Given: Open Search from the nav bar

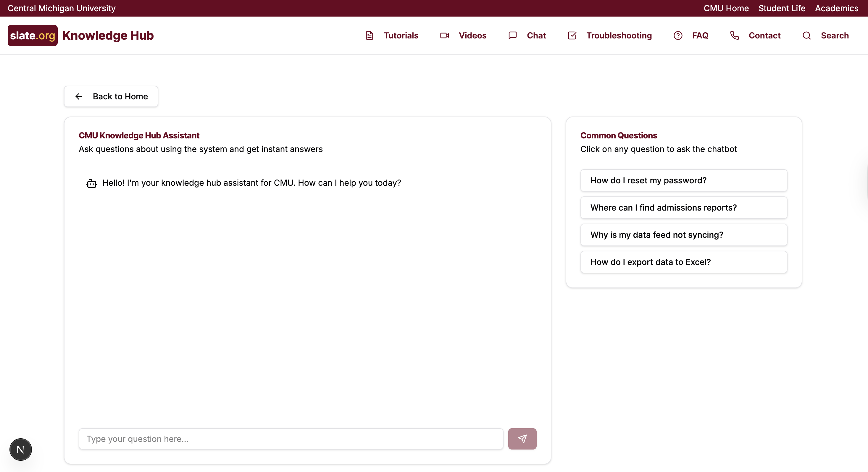Looking at the screenshot, I should (825, 35).
